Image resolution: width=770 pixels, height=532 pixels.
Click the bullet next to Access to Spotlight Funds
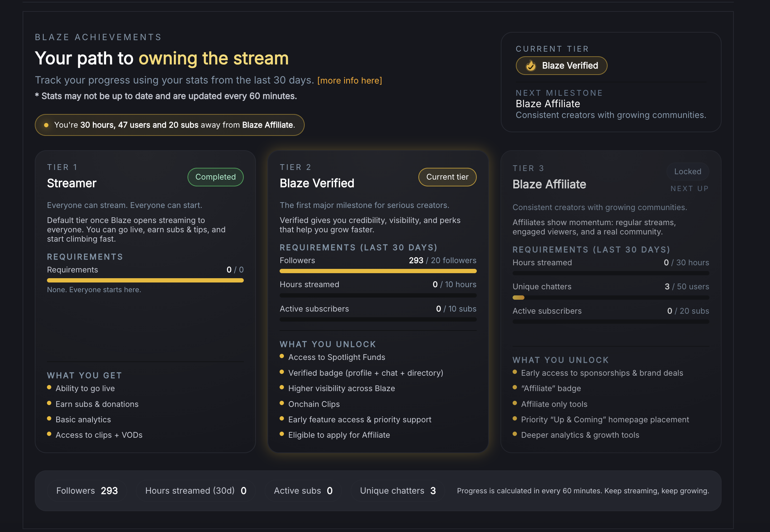(x=282, y=356)
